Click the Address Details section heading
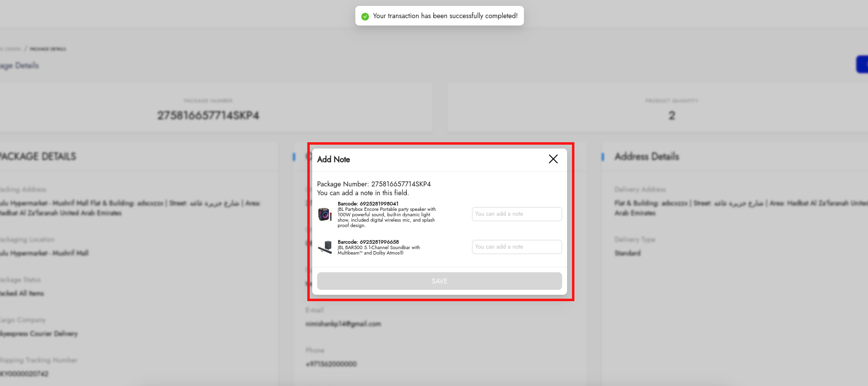 click(646, 156)
